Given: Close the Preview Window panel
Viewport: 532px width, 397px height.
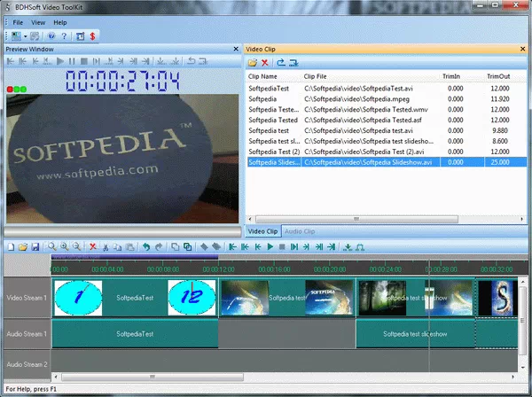Looking at the screenshot, I should [236, 49].
